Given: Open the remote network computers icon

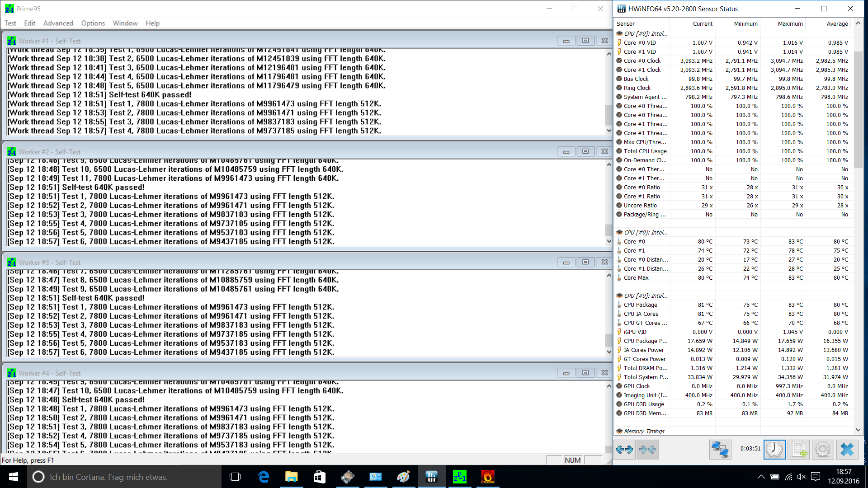Looking at the screenshot, I should [x=720, y=449].
